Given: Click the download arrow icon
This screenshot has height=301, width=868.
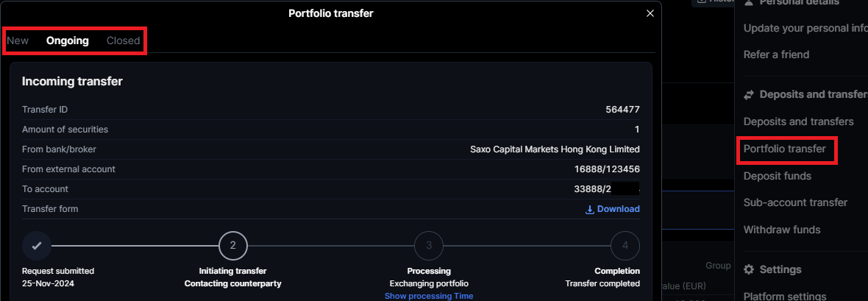Looking at the screenshot, I should (589, 209).
